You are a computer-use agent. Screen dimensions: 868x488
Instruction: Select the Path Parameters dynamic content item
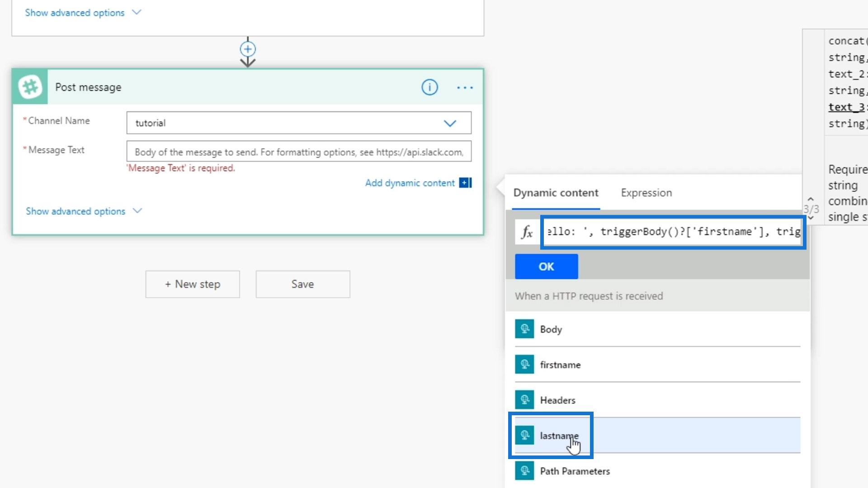coord(575,471)
